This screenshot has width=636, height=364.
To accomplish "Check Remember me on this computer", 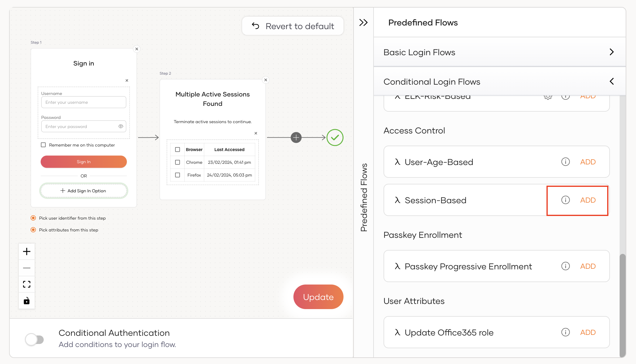I will click(43, 145).
